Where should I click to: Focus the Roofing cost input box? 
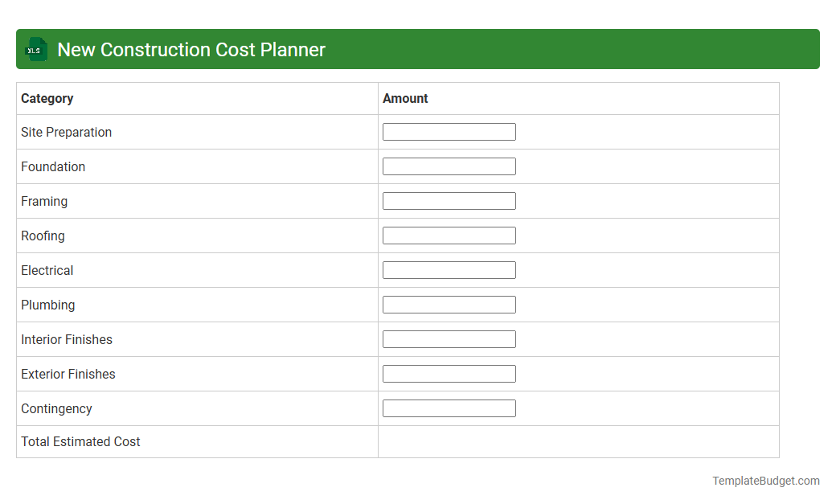pos(449,235)
